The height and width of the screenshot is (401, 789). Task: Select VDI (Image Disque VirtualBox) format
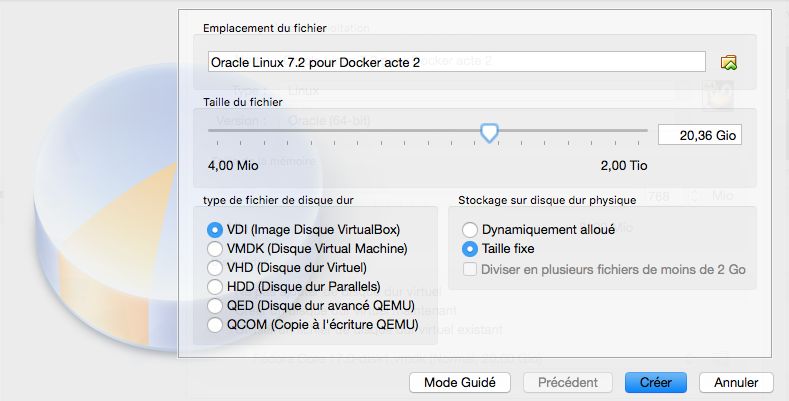coord(215,230)
